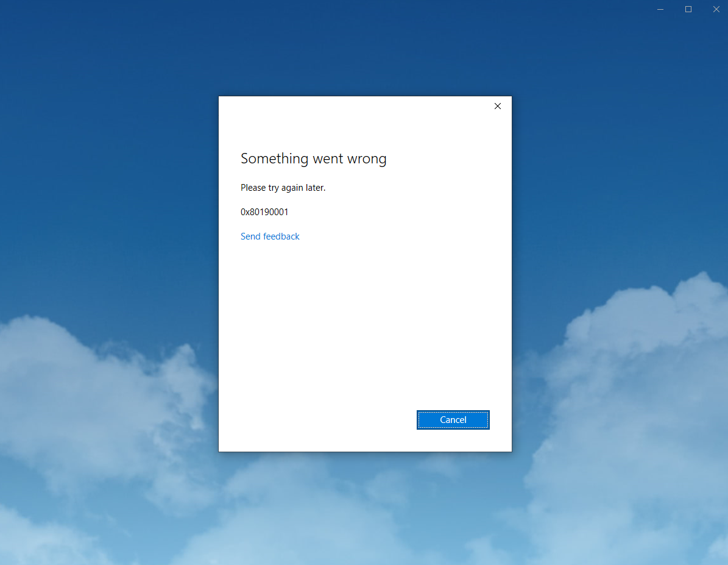The height and width of the screenshot is (565, 728).
Task: Click the 'Please try again later.' text
Action: [x=283, y=188]
